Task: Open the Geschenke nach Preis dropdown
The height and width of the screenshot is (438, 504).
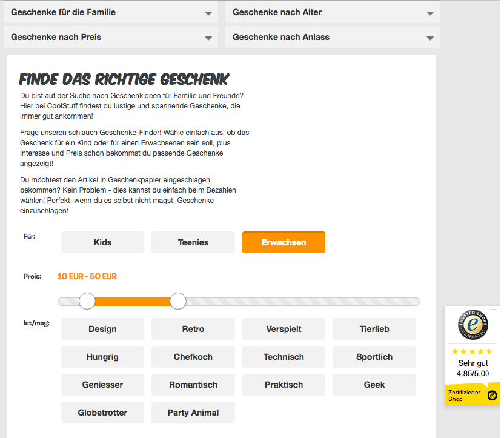Action: click(110, 37)
